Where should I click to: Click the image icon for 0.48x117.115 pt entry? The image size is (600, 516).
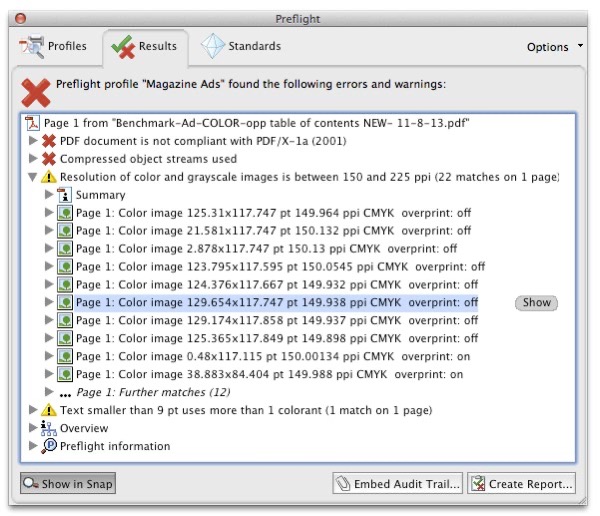coord(65,356)
